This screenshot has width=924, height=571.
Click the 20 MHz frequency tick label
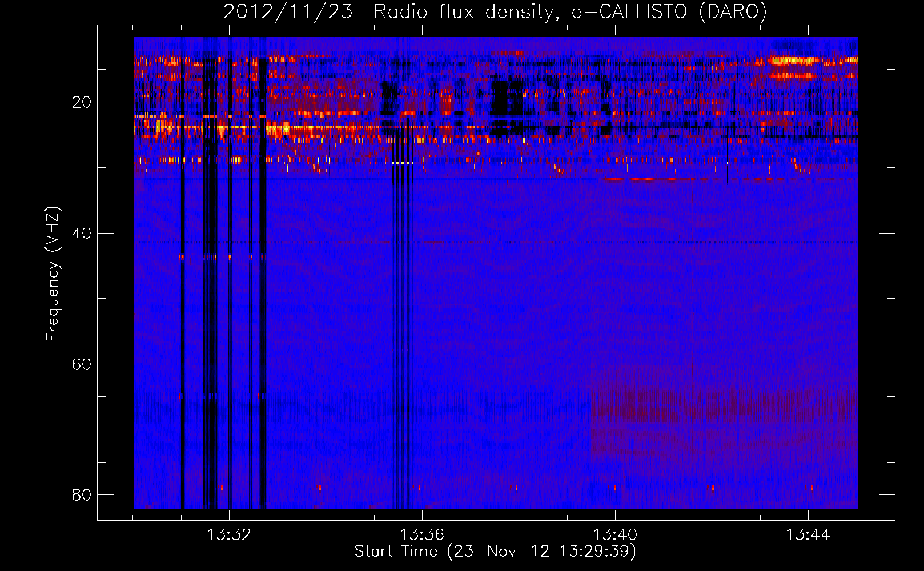coord(82,103)
